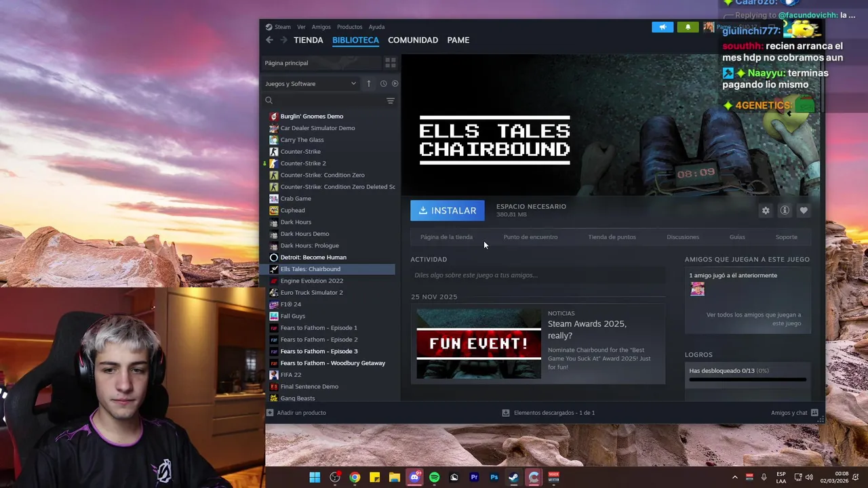Open Guías link
This screenshot has width=868, height=488.
pos(737,237)
